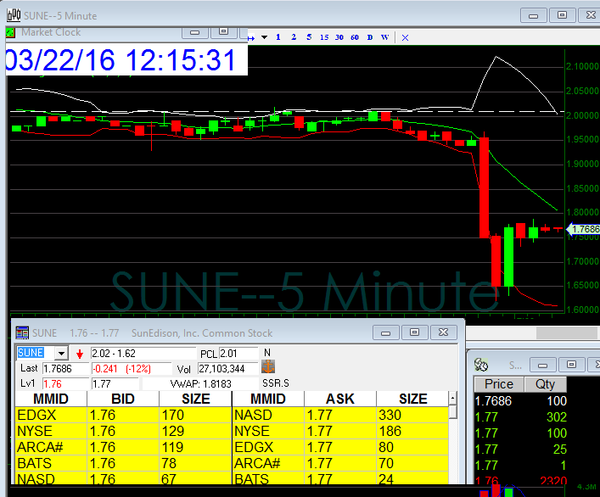Click the BID column header
Viewport: 600px width, 497px height.
pyautogui.click(x=123, y=399)
